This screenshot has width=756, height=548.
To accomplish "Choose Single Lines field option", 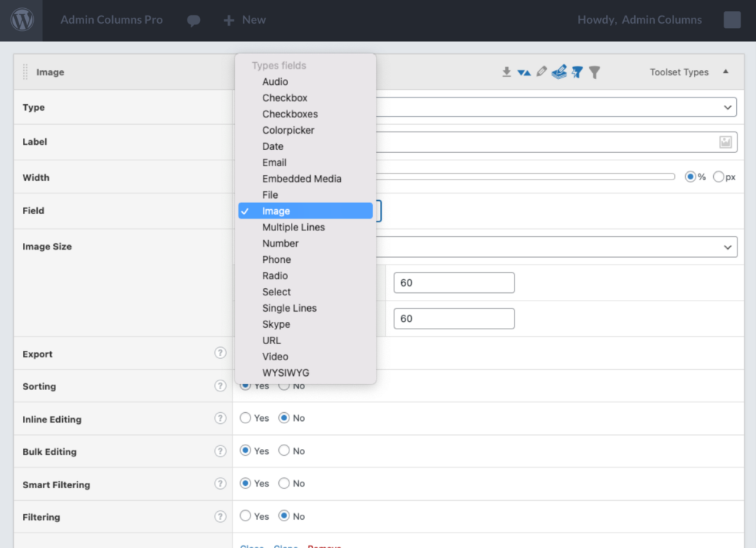I will click(x=305, y=308).
